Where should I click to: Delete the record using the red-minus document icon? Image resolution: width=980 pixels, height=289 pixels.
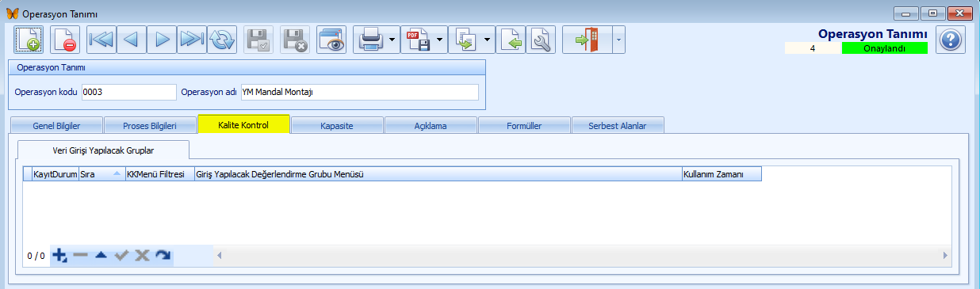tap(65, 40)
